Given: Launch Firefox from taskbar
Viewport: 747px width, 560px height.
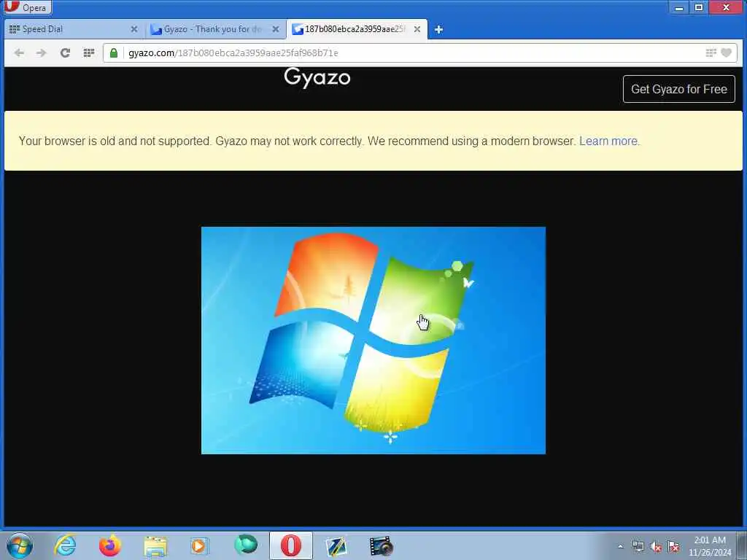Looking at the screenshot, I should click(109, 545).
